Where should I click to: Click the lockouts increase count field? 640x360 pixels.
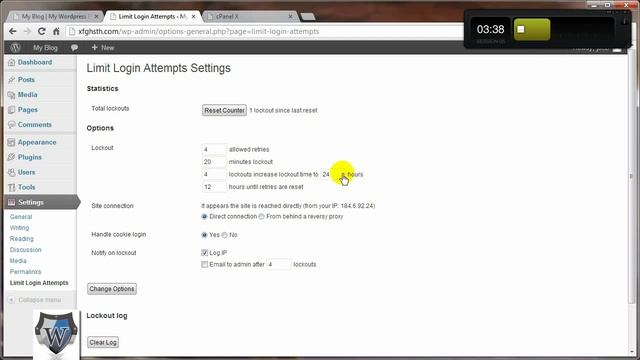pyautogui.click(x=214, y=174)
